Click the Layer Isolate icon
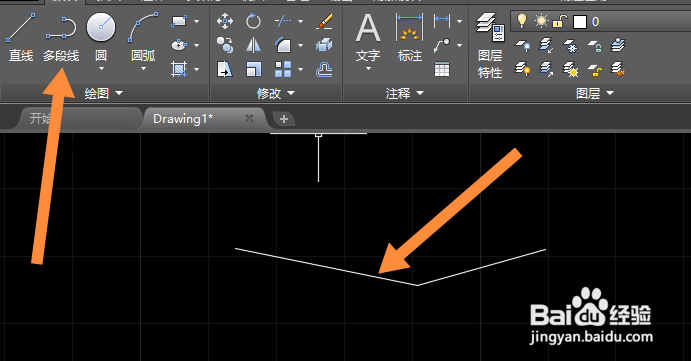 546,45
